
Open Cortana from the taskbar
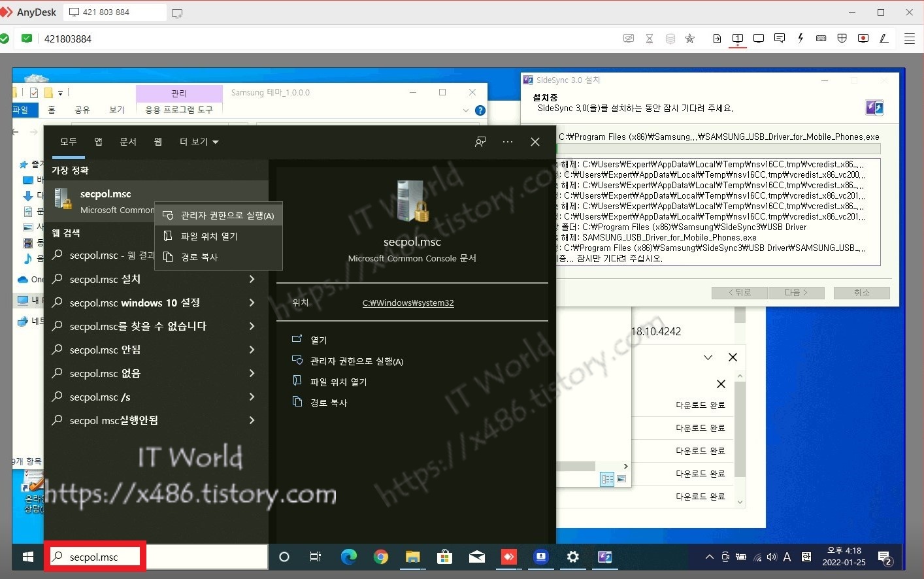tap(284, 557)
